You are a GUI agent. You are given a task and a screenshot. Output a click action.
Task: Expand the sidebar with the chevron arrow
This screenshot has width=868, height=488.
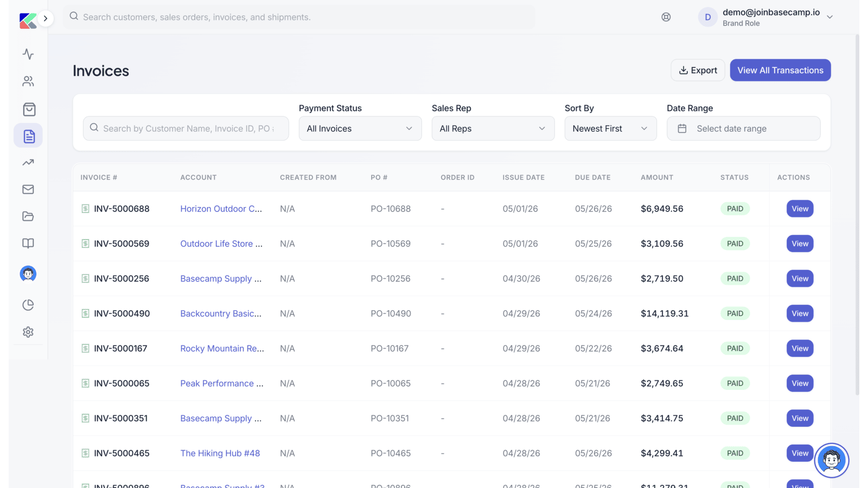(46, 18)
